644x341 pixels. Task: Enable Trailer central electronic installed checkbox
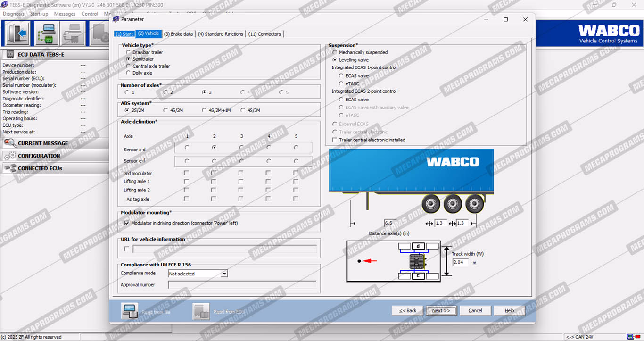click(335, 140)
